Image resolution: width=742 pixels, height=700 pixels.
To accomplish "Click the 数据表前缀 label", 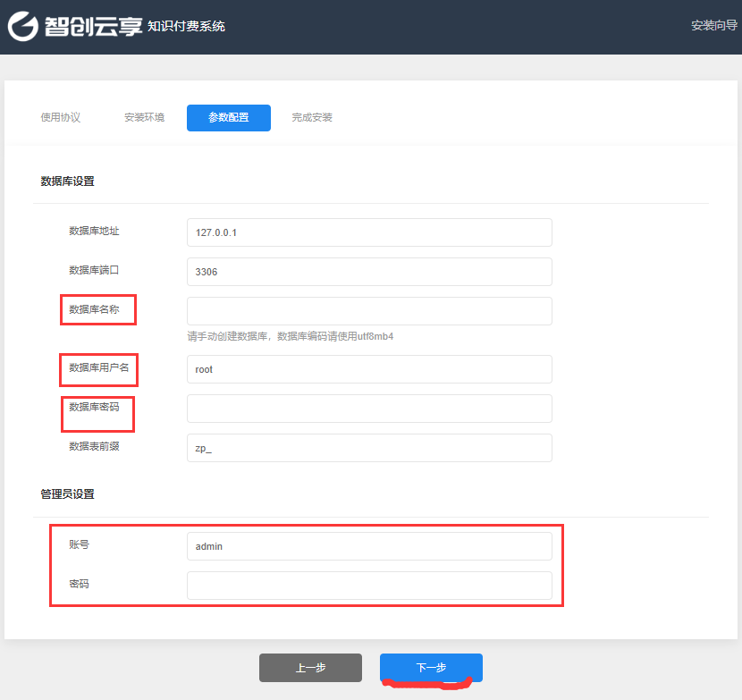I will coord(94,446).
